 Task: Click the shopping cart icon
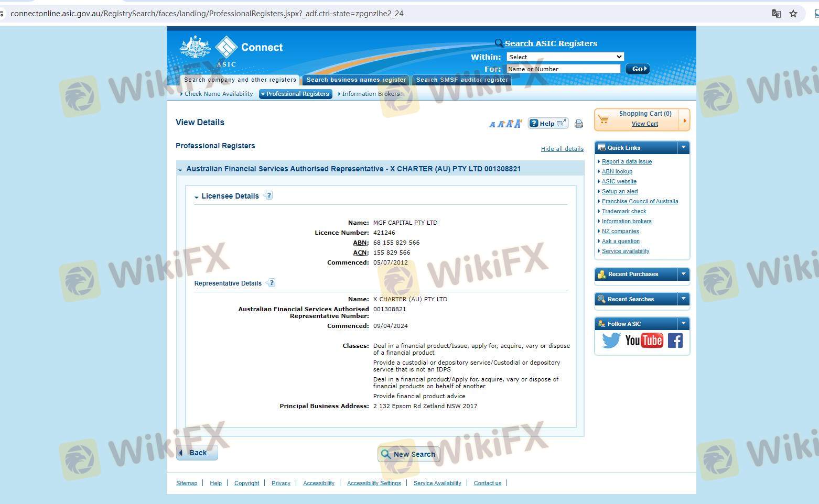click(604, 119)
